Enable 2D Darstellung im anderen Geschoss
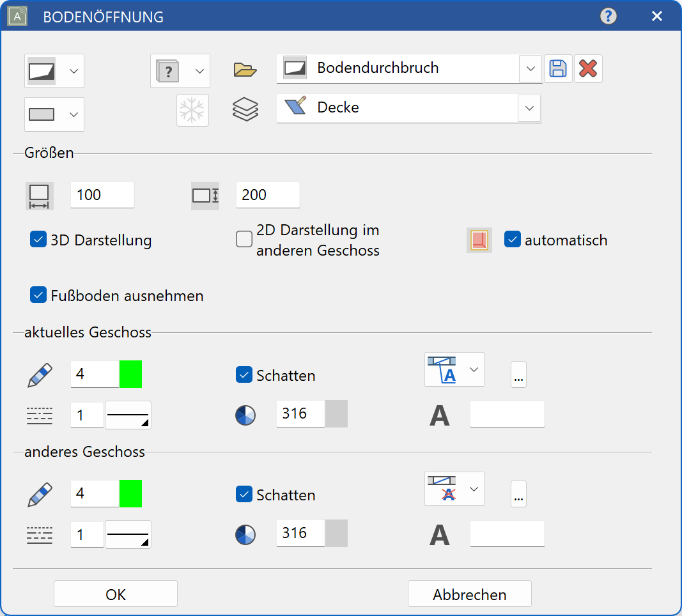Viewport: 682px width, 616px height. (244, 239)
